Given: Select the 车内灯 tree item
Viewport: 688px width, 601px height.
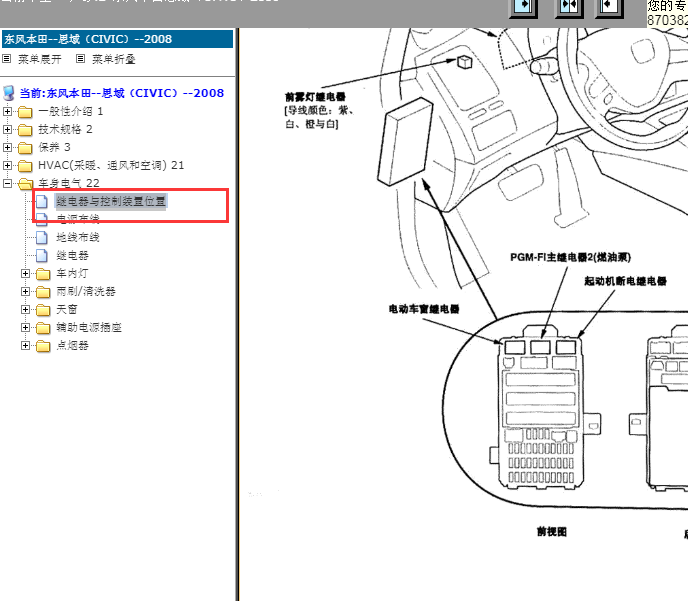Looking at the screenshot, I should (x=72, y=273).
